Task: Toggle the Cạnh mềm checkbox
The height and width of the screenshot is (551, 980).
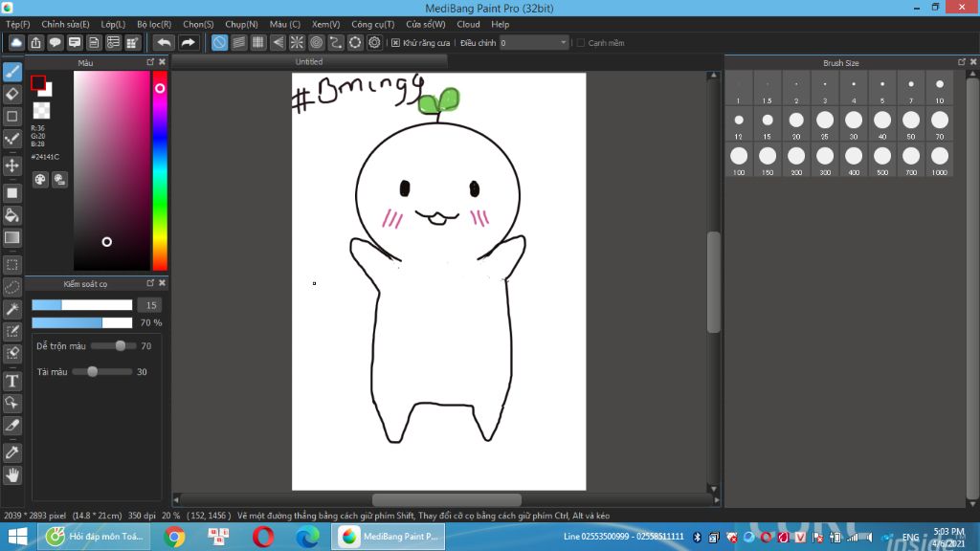Action: 581,42
